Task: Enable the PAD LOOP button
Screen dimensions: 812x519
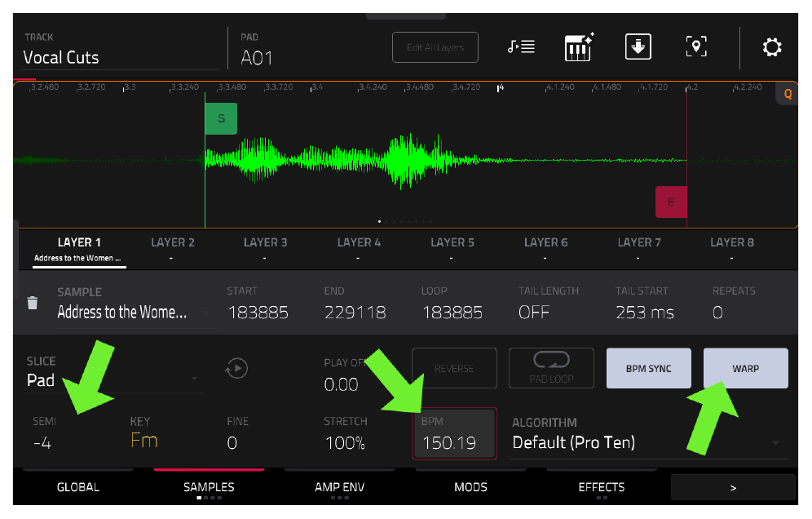Action: pos(551,368)
